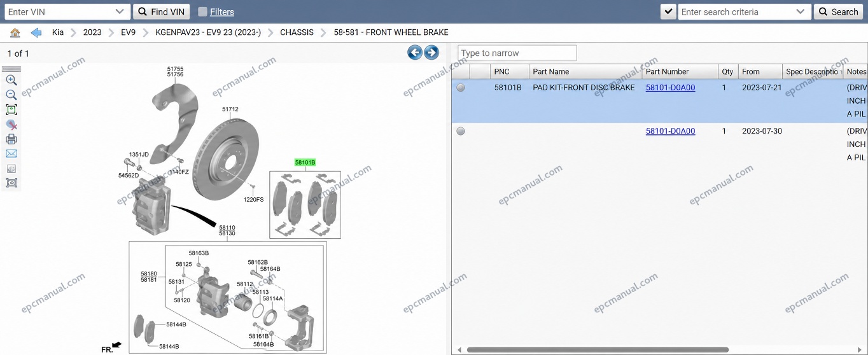Fit the diagram to the window

click(11, 109)
